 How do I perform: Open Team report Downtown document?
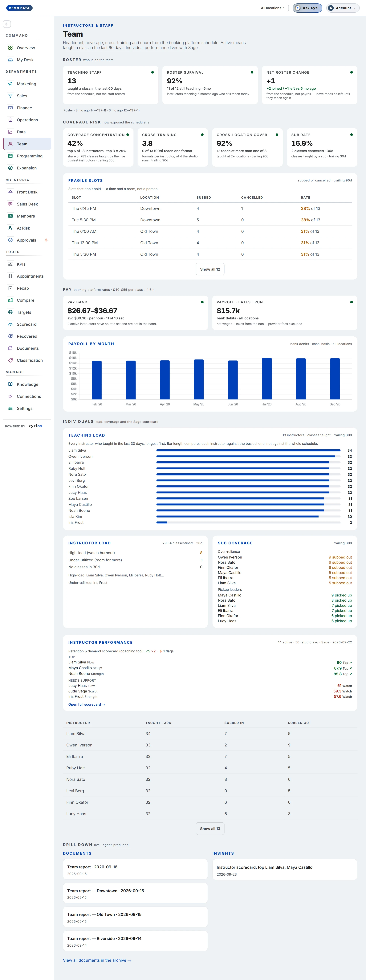click(x=135, y=893)
